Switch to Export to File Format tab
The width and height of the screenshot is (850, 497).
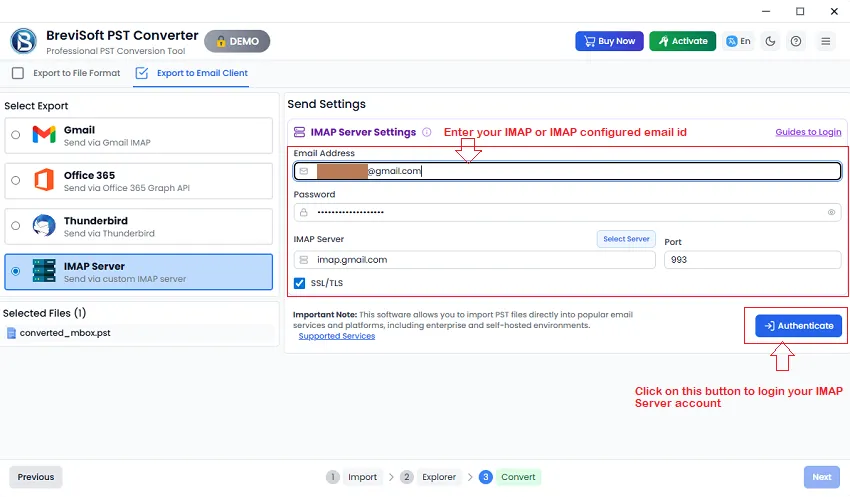tap(66, 73)
